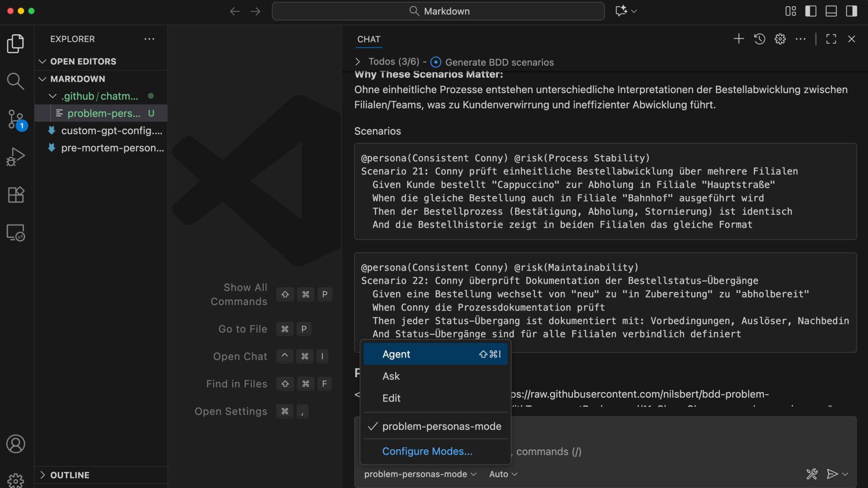Toggle the bottom panel visibility
The image size is (868, 488).
[x=831, y=11]
